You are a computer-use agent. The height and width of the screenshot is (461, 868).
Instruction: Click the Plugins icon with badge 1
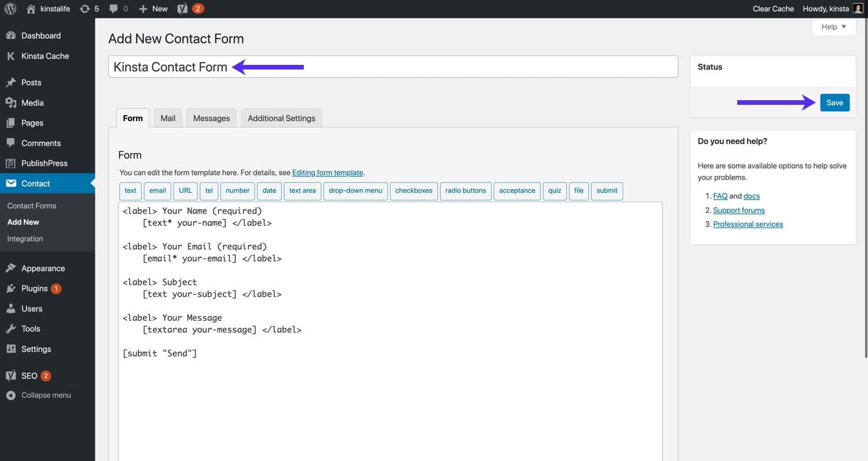pos(12,288)
